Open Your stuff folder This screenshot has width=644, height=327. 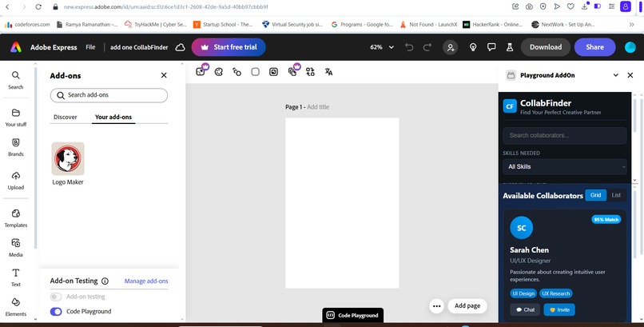point(16,118)
